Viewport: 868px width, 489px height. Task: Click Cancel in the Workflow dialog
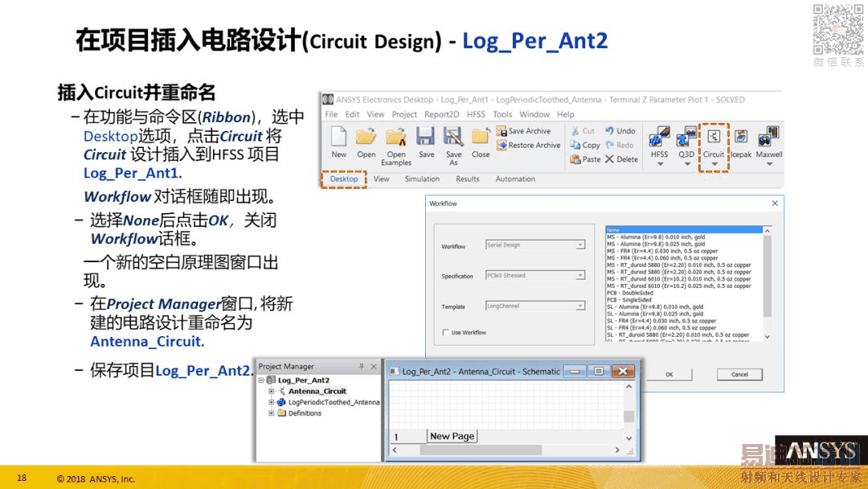(739, 374)
